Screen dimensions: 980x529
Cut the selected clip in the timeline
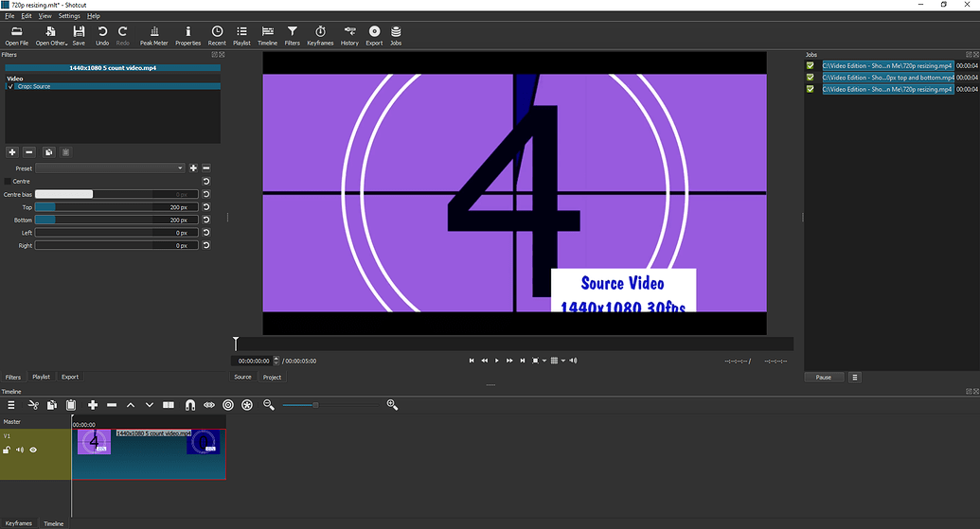click(33, 405)
